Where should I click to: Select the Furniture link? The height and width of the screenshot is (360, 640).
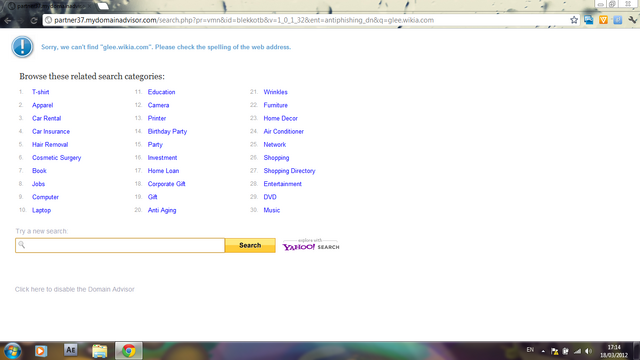coord(276,105)
